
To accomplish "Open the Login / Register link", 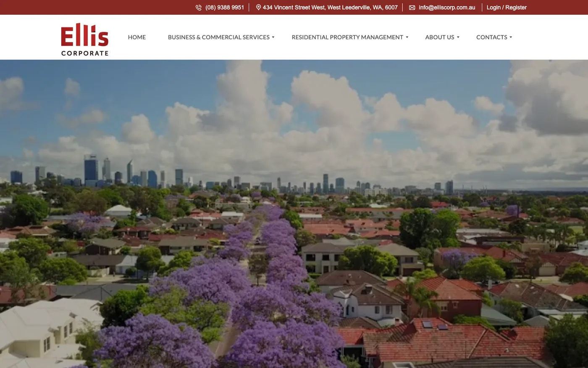I will (507, 8).
